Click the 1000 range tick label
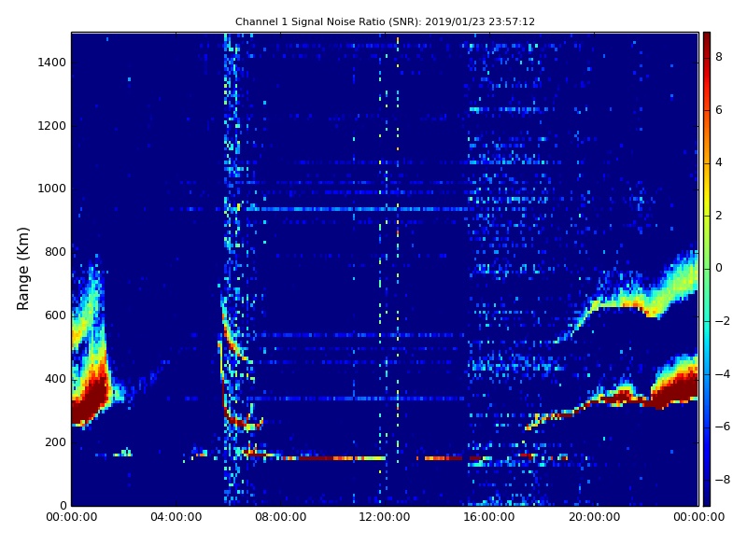747x560 pixels. [x=52, y=189]
